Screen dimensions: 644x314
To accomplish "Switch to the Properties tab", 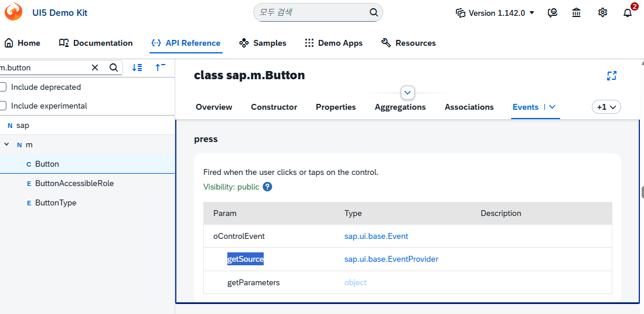I will 336,107.
